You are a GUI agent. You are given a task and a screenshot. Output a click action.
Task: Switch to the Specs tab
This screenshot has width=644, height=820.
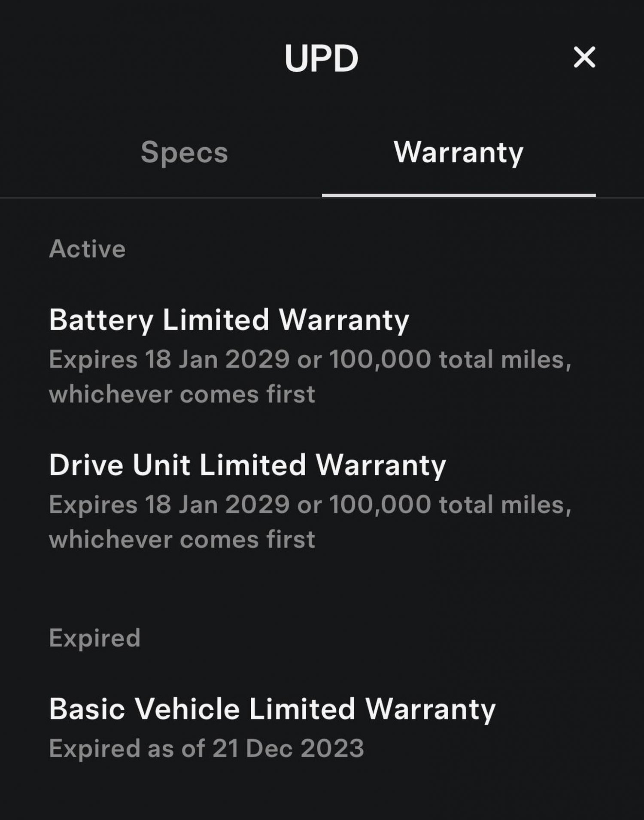pos(184,152)
